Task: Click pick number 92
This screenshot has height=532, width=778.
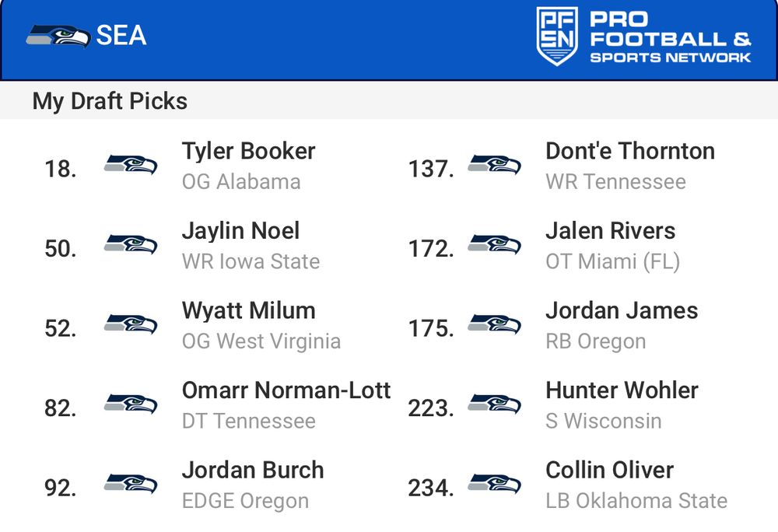Action: click(61, 488)
